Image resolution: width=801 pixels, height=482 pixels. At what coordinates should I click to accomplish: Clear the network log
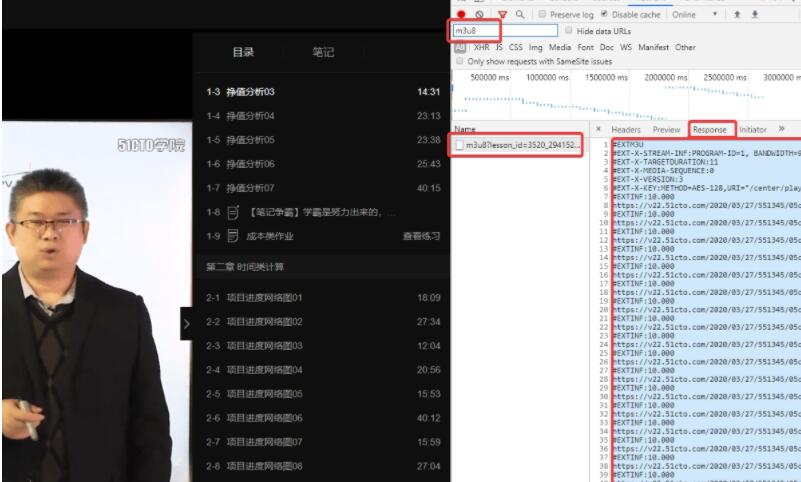pos(480,15)
